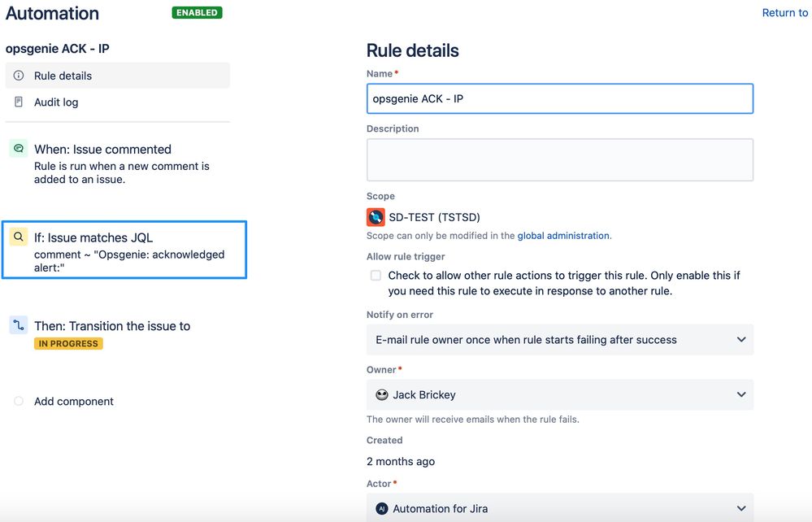
Task: Follow the global administration link
Action: (563, 236)
